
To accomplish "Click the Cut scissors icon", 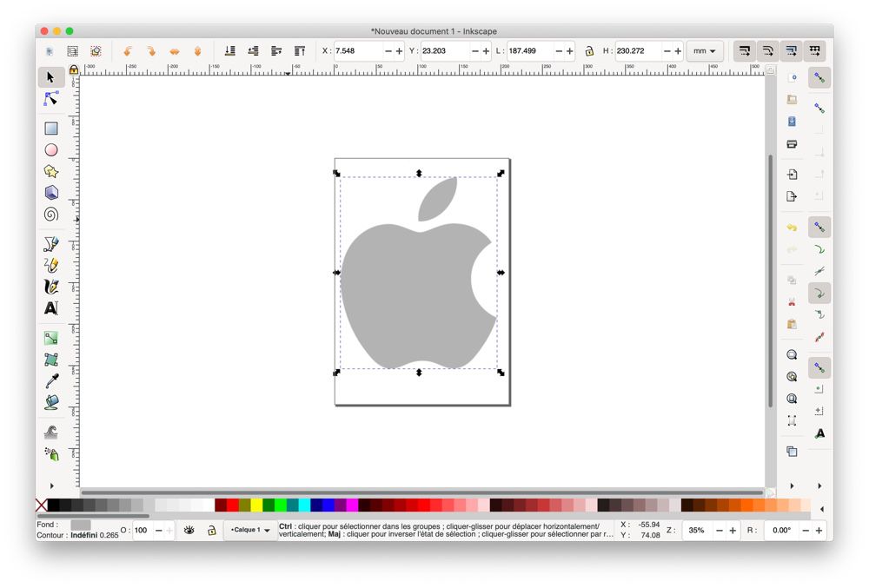I will click(x=792, y=301).
